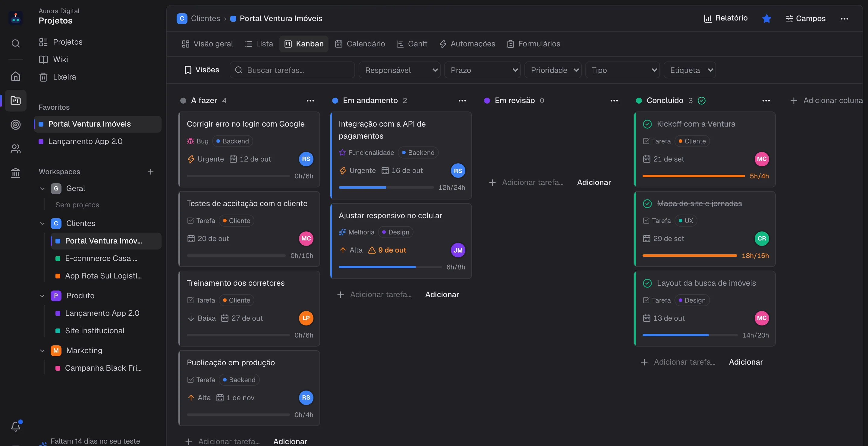
Task: Click Adicionar button in Em andamento column
Action: (442, 294)
